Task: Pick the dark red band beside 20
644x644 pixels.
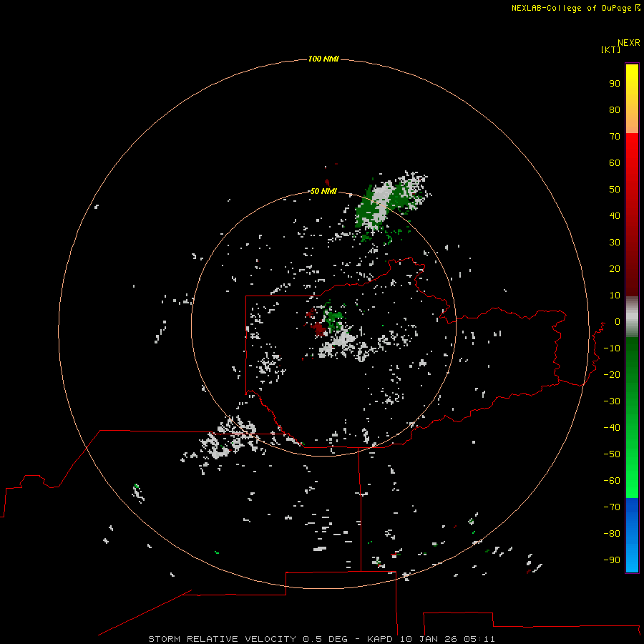Action: pyautogui.click(x=632, y=269)
